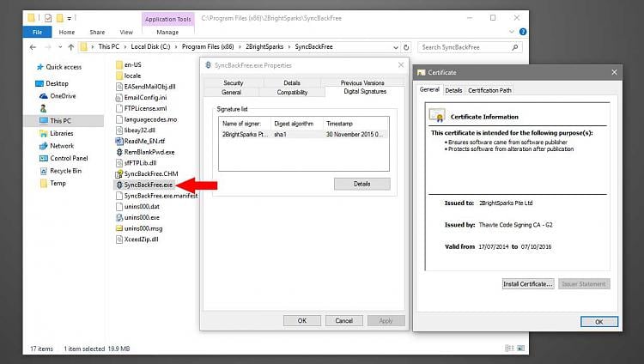Viewport: 644px width, 364px height.
Task: Open Network icon in navigation pane
Action: [x=44, y=146]
